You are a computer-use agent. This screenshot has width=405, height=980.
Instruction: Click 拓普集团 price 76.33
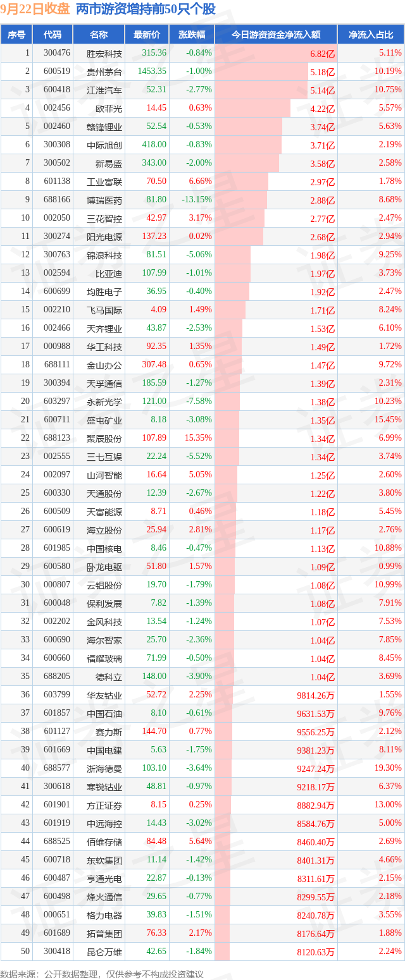[156, 933]
